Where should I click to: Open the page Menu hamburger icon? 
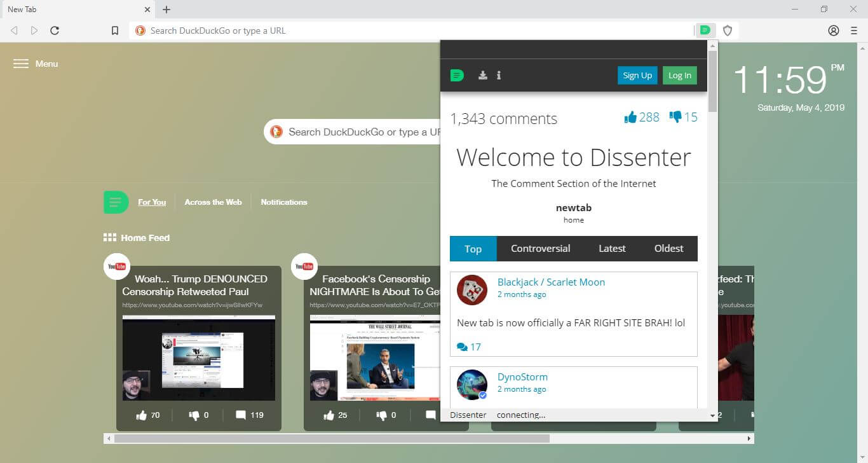pyautogui.click(x=21, y=64)
